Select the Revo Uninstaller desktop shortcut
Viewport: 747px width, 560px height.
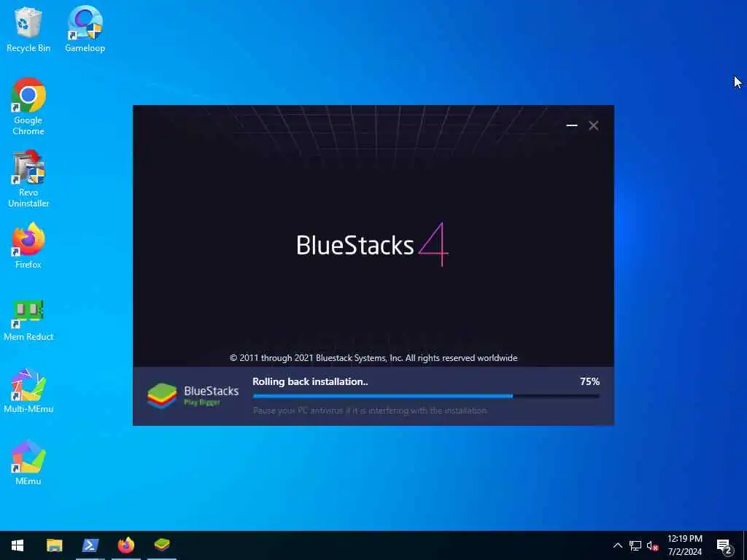point(28,179)
